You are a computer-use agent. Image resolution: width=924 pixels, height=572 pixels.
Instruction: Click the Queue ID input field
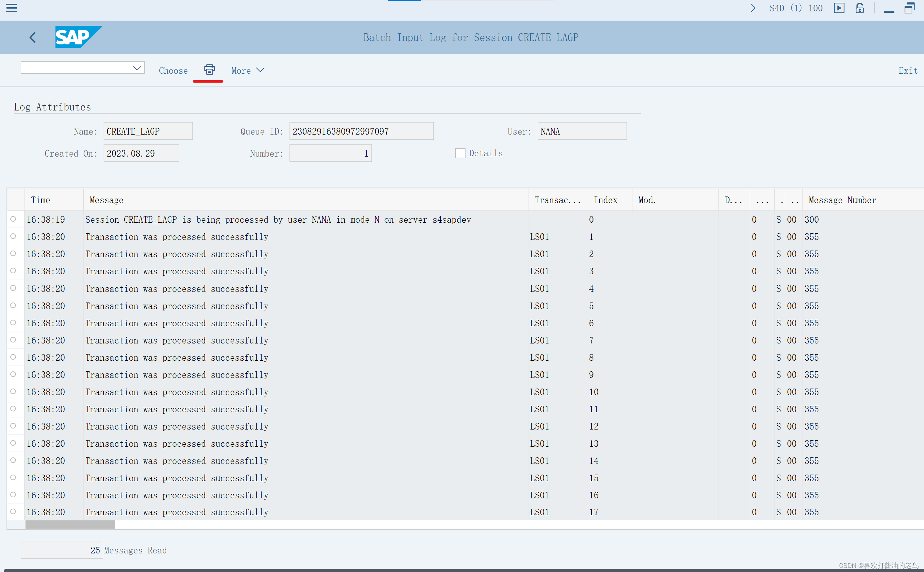click(361, 131)
